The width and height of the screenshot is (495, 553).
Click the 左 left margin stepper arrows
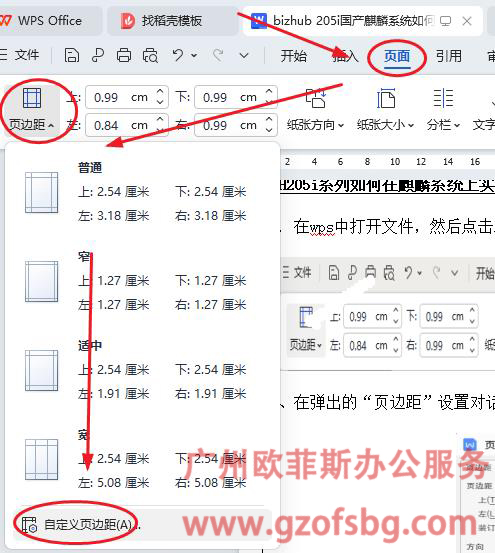point(160,125)
